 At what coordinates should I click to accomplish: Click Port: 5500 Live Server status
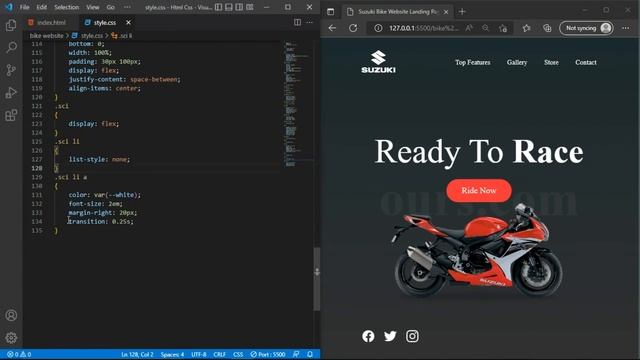click(x=268, y=354)
